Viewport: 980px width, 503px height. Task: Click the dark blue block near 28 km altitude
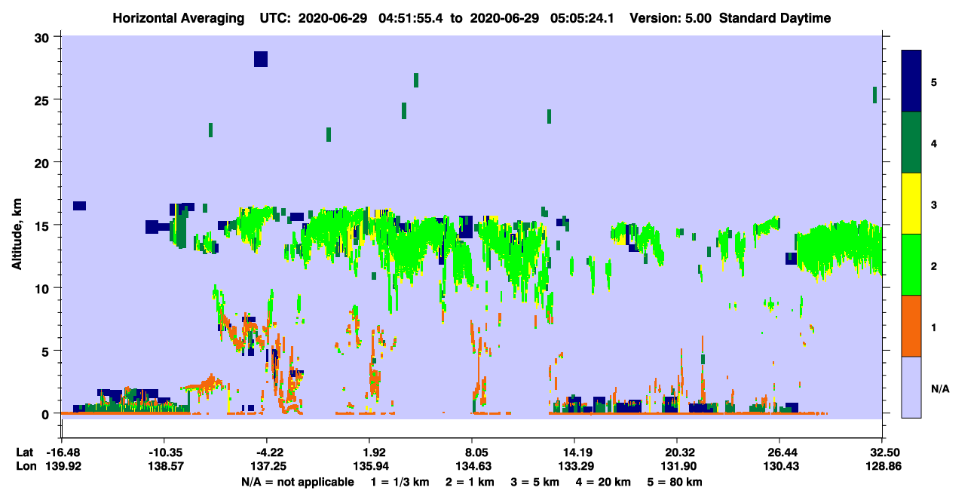click(x=261, y=59)
